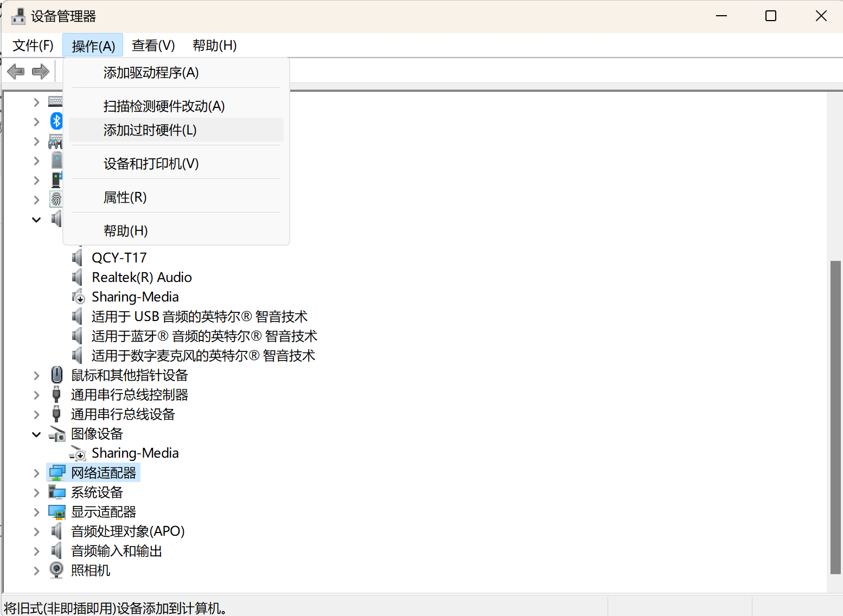Select the Bluetooth category icon
The width and height of the screenshot is (843, 616).
click(56, 121)
